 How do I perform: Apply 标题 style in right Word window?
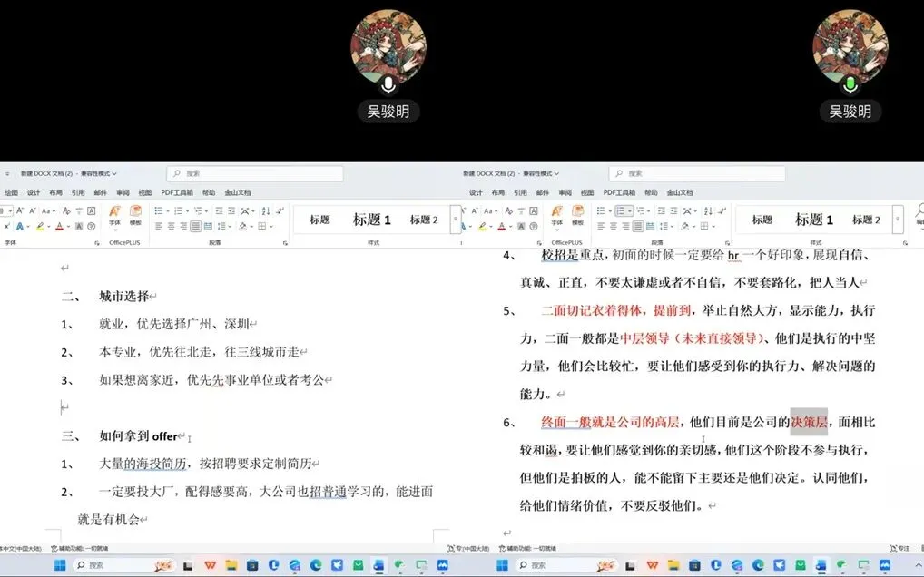pos(762,220)
